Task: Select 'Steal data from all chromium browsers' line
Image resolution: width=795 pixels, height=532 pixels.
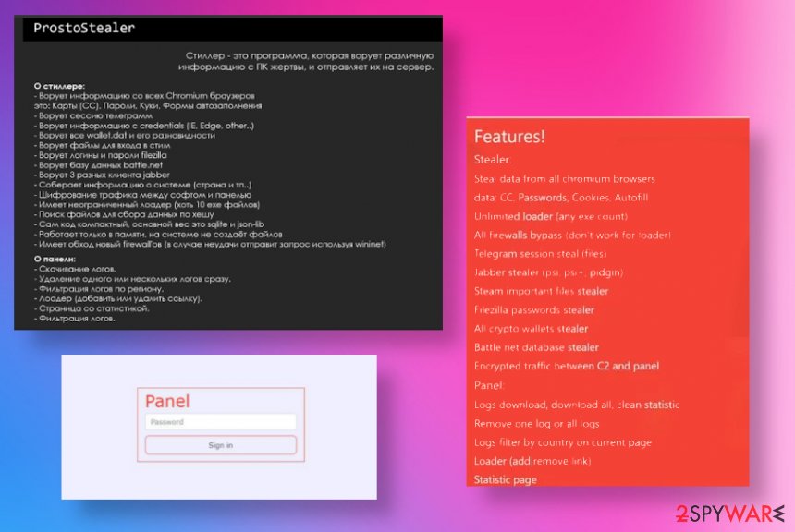Action: pos(564,179)
